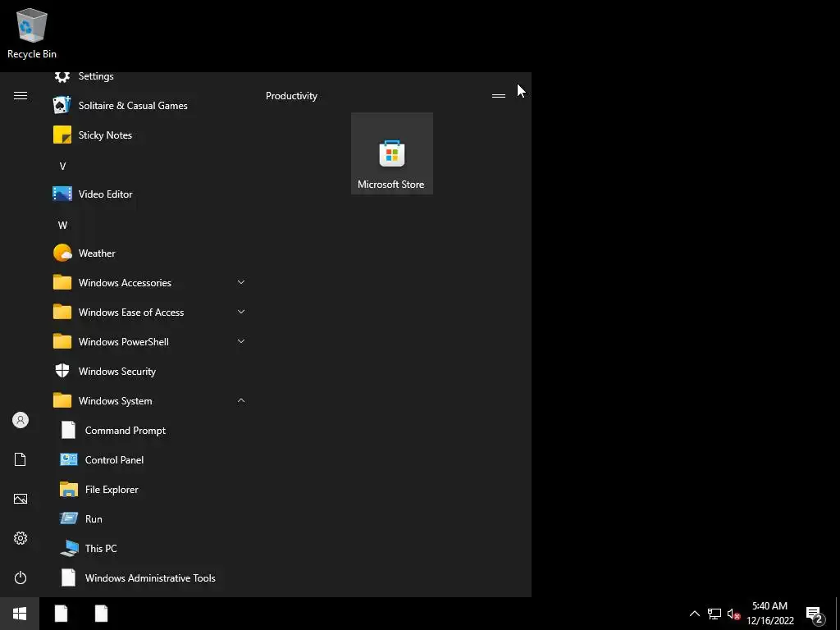The image size is (840, 630).
Task: Click the Productivity group drag handle
Action: (499, 96)
